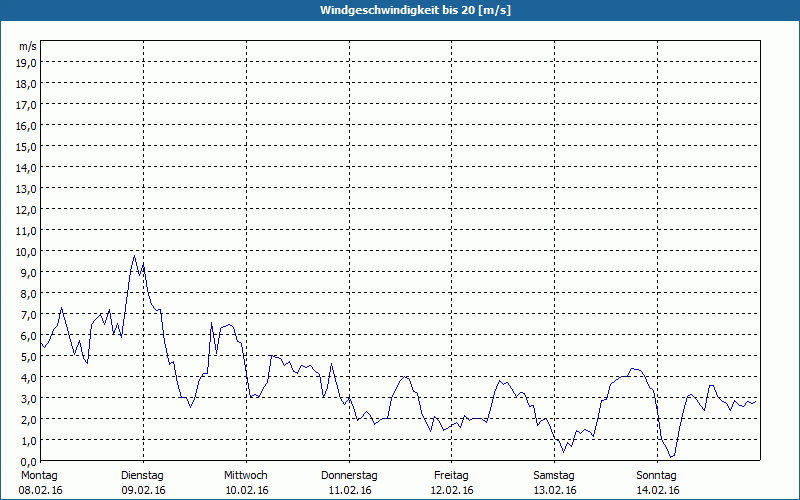Click the date label '08.02.16'
Image resolution: width=800 pixels, height=500 pixels.
pos(39,490)
